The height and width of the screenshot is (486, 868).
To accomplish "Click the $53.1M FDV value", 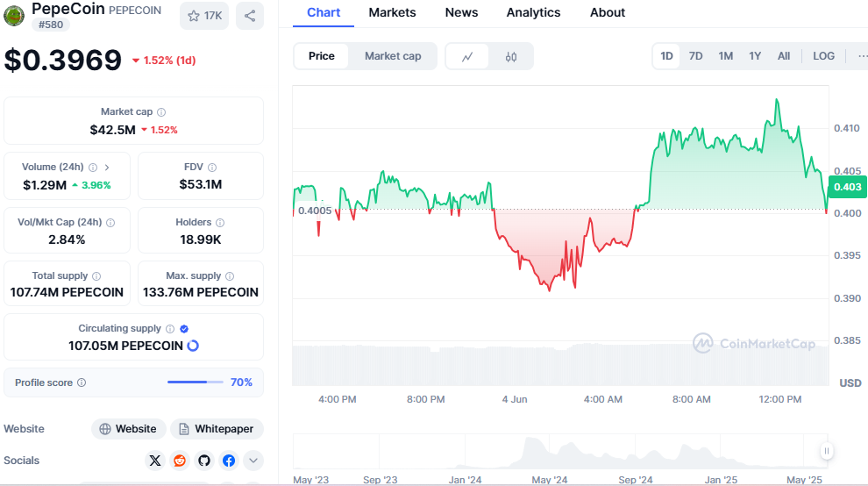I will (x=201, y=184).
